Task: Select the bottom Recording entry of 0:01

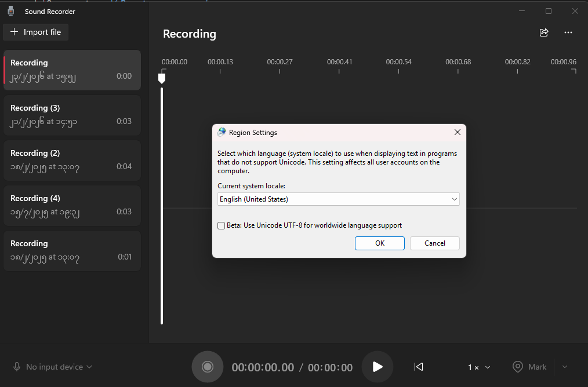Action: pyautogui.click(x=72, y=251)
